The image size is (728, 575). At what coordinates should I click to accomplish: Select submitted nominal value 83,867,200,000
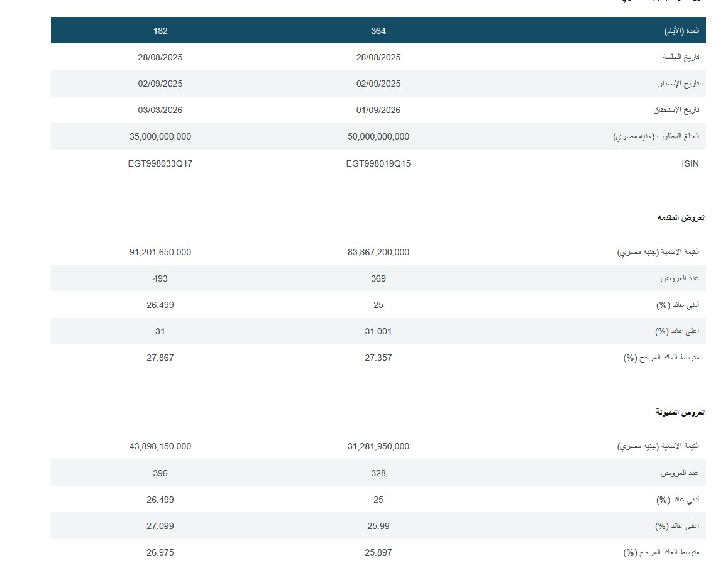point(378,252)
